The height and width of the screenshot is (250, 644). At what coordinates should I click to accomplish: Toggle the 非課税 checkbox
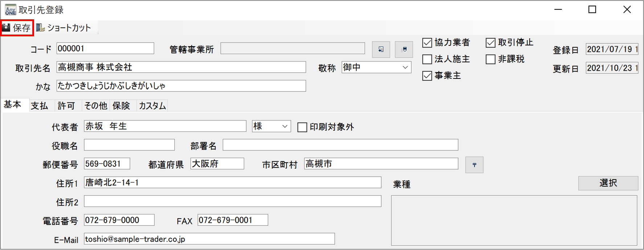pos(490,59)
